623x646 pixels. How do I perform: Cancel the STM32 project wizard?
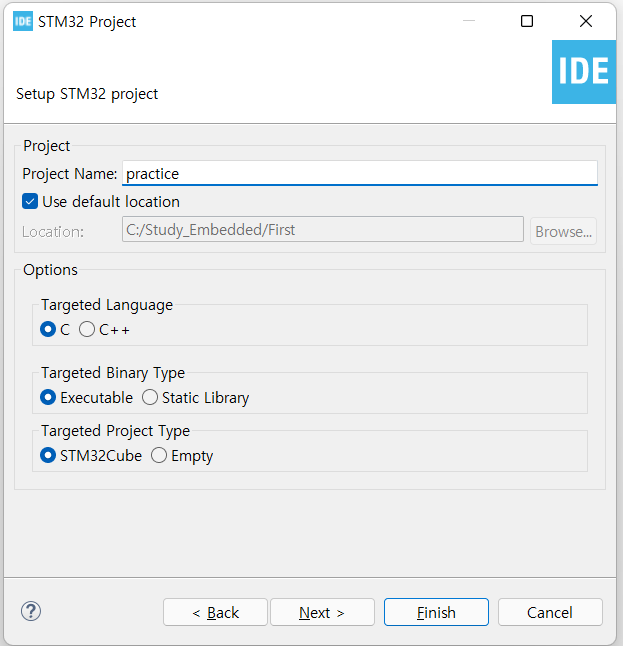point(550,613)
